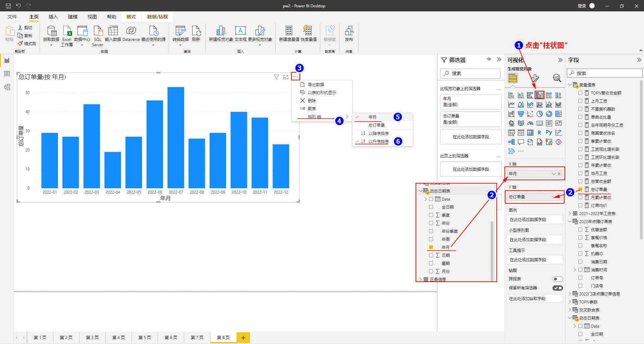644x344 pixels.
Task: Click the 此页上的筛选器 add data field well
Action: pos(471,169)
